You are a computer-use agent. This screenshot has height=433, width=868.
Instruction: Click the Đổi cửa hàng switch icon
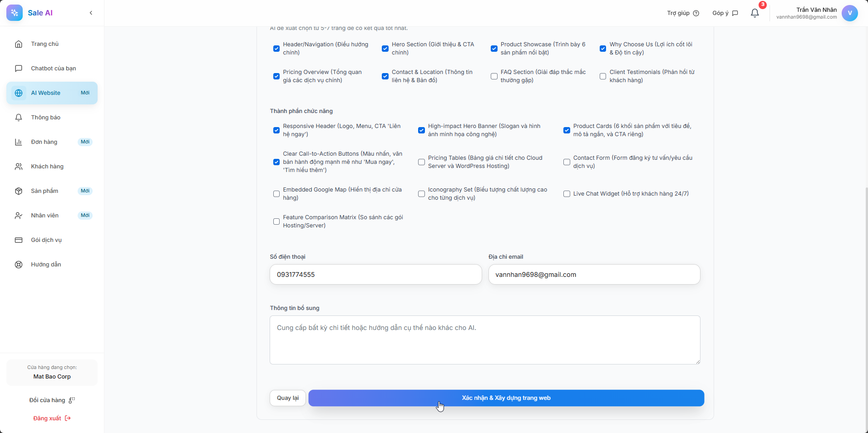point(72,400)
